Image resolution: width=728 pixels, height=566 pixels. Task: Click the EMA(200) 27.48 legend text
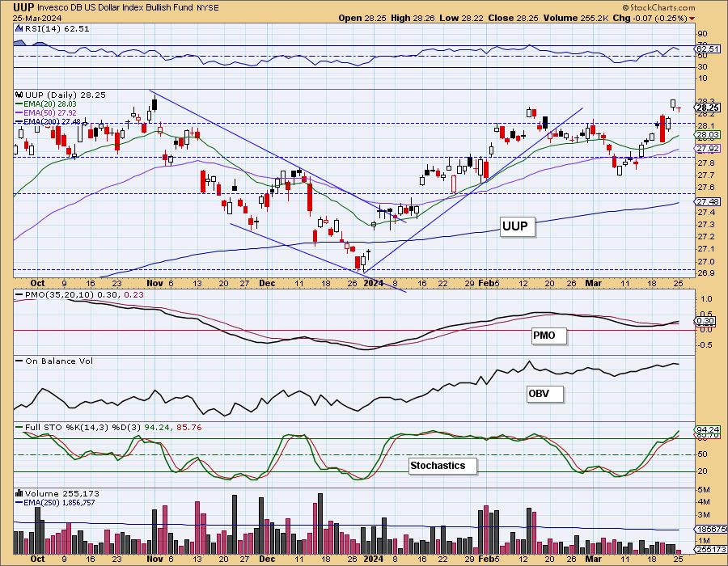52,121
